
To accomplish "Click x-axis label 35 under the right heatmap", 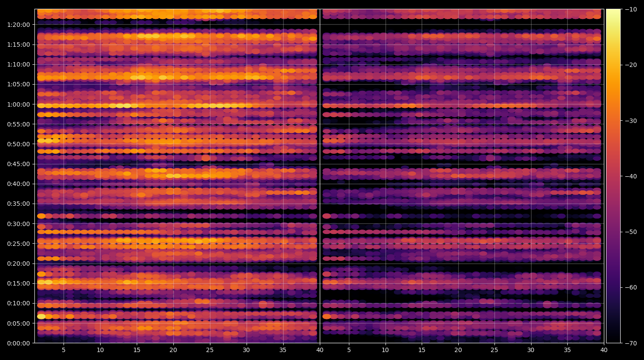I will [x=567, y=350].
